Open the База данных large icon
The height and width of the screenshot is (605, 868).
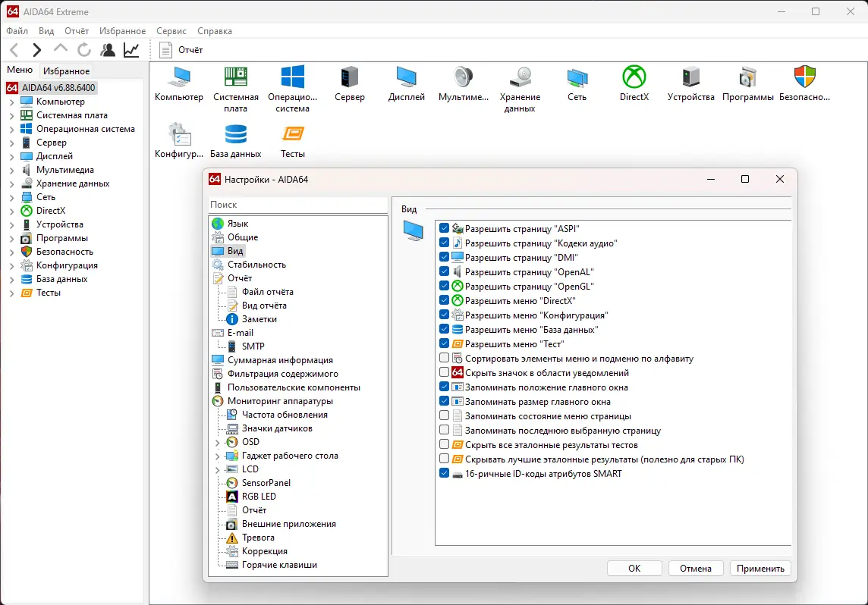pyautogui.click(x=236, y=141)
